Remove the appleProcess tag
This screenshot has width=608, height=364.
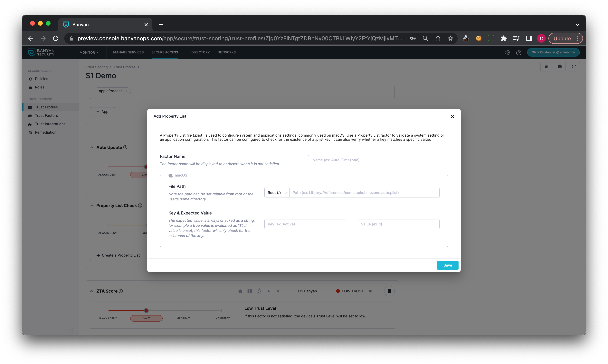126,91
